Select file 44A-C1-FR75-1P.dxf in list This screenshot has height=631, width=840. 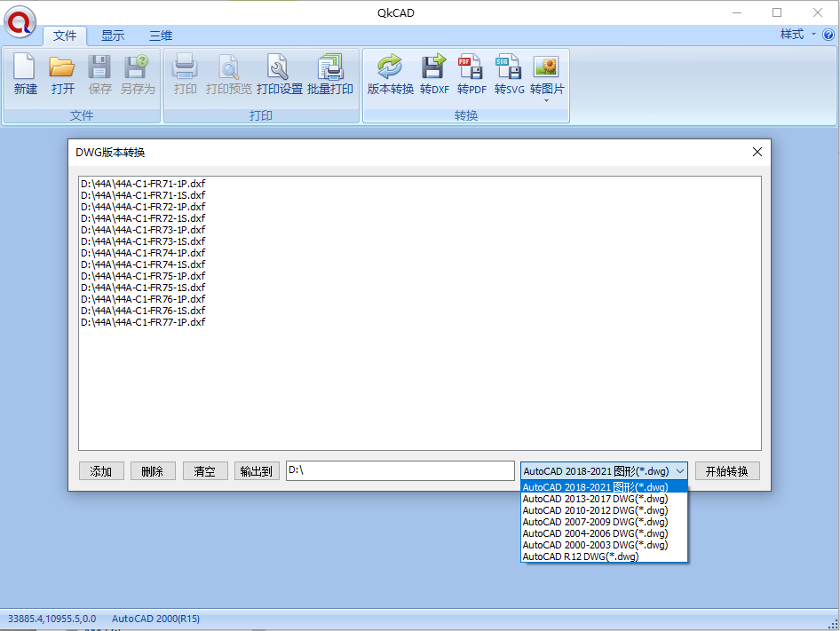(x=143, y=276)
